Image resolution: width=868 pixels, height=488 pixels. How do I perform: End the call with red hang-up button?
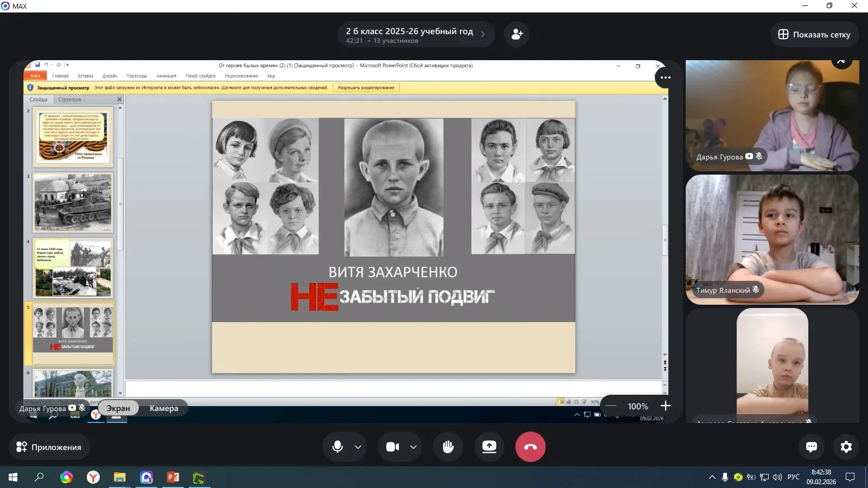coord(530,447)
